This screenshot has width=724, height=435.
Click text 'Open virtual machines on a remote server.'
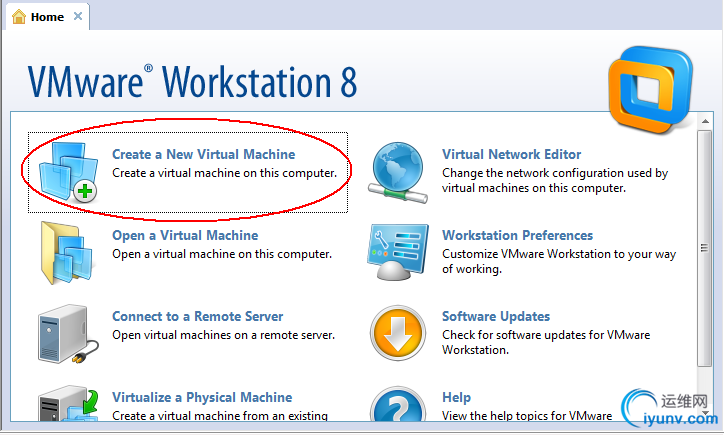click(223, 335)
